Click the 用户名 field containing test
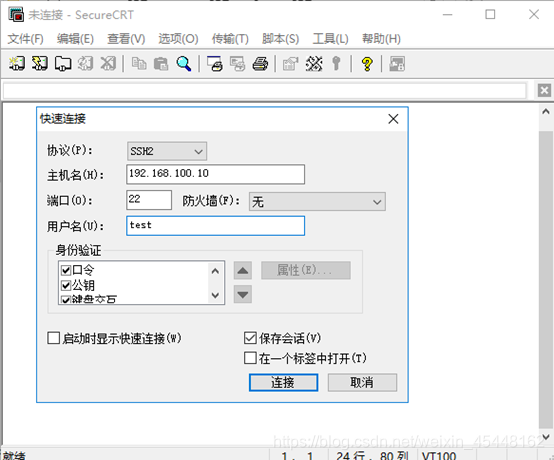The height and width of the screenshot is (460, 554). point(216,226)
